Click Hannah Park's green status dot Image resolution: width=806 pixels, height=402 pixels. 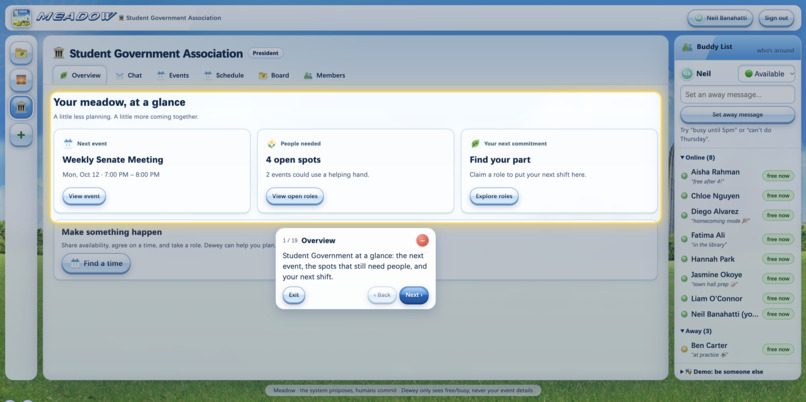coord(684,259)
